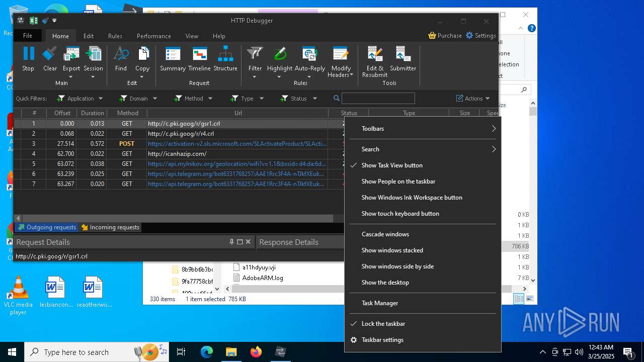
Task: Open the Help ribbon tab
Action: (x=219, y=36)
